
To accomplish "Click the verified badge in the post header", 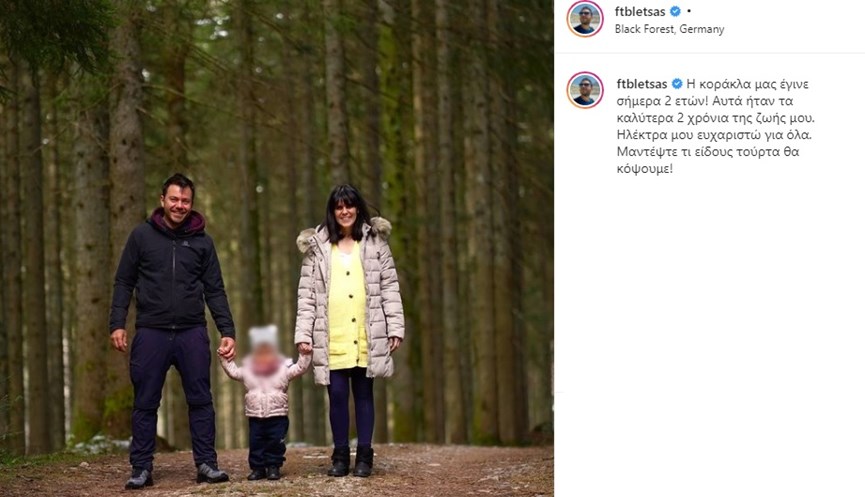I will click(x=675, y=11).
